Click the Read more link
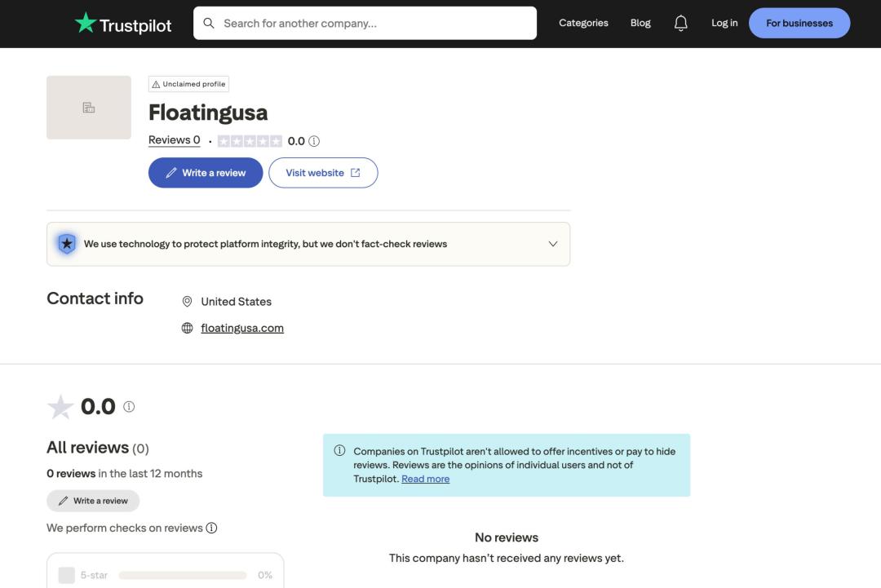This screenshot has height=588, width=881. [x=425, y=479]
